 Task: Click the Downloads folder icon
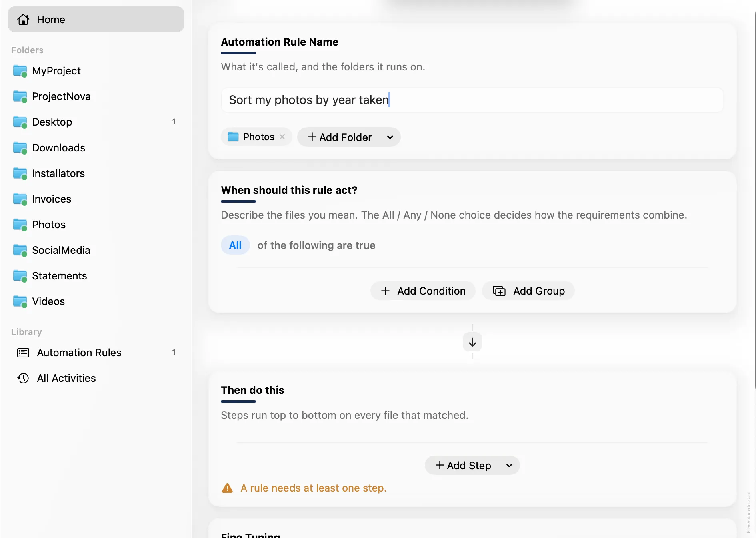point(20,148)
